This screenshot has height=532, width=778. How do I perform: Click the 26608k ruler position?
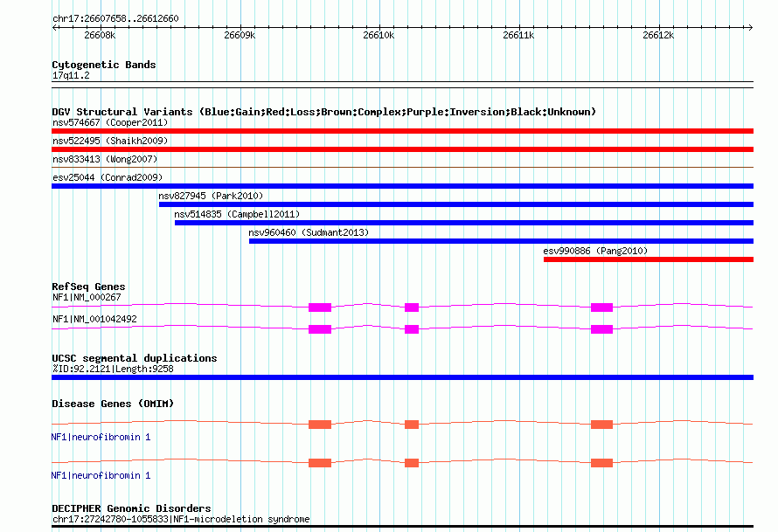point(100,35)
